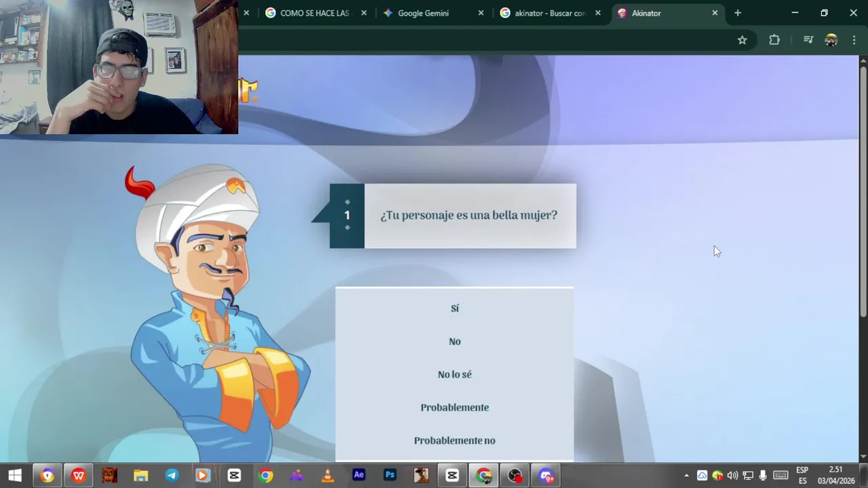Close the Akinator tab
This screenshot has width=868, height=488.
(714, 13)
